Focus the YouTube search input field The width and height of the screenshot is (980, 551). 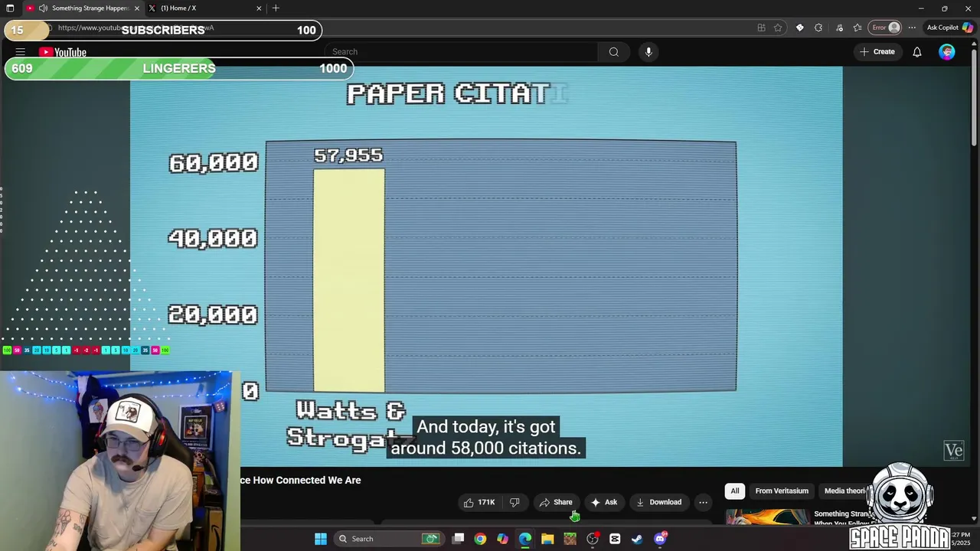pyautogui.click(x=462, y=52)
